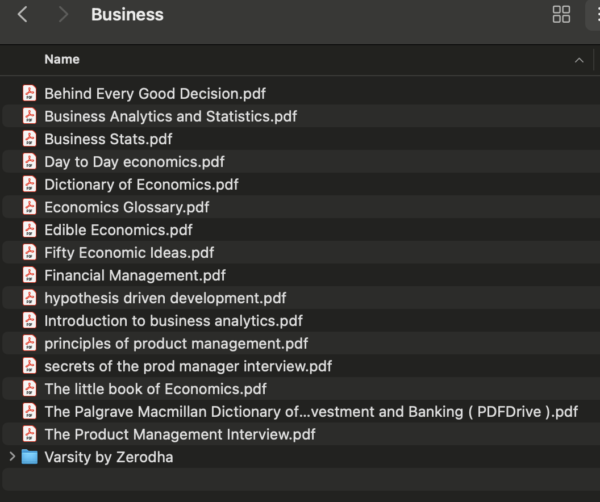Click PDF icon next to Edible Economics.pdf
This screenshot has height=502, width=600.
point(29,230)
